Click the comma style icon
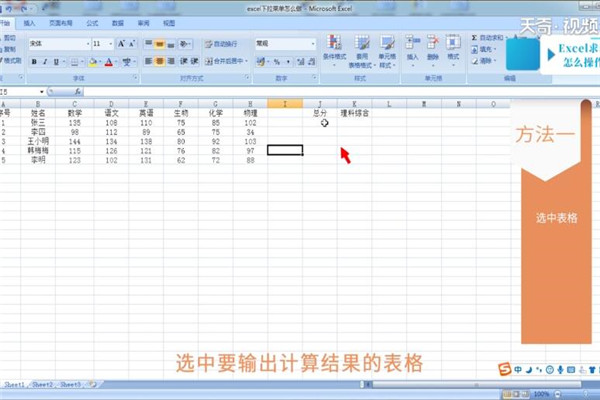This screenshot has width=600, height=400. pyautogui.click(x=288, y=61)
